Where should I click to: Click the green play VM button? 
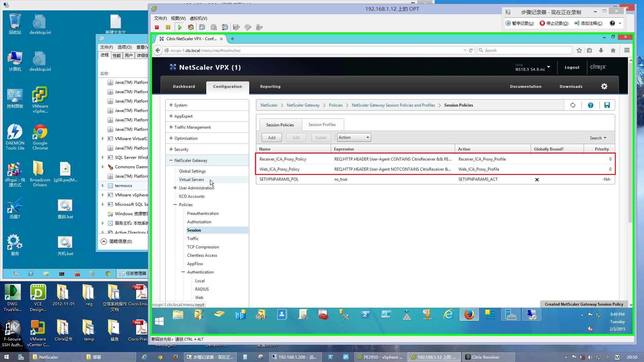pyautogui.click(x=180, y=27)
